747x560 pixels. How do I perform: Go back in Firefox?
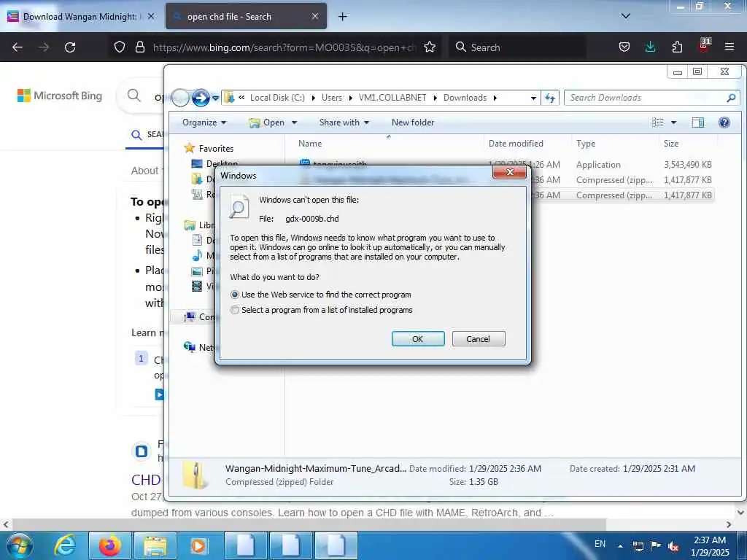tap(18, 47)
